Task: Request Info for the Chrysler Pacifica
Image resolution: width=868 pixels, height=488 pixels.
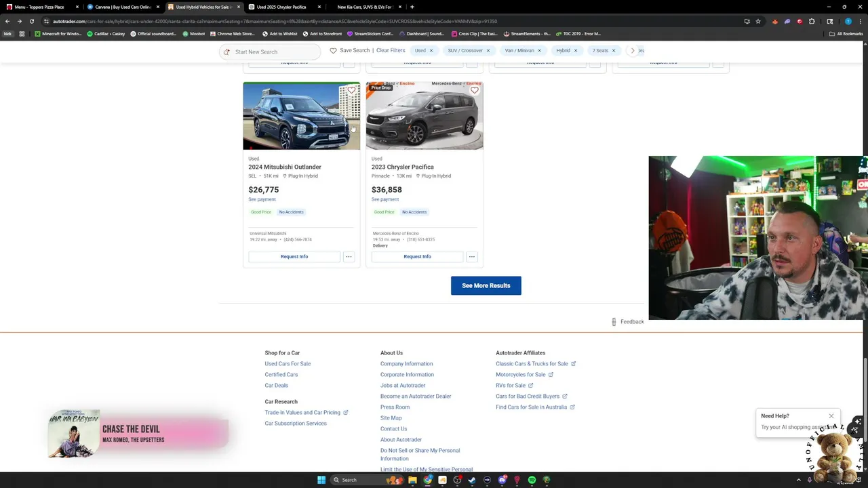Action: [x=417, y=257]
